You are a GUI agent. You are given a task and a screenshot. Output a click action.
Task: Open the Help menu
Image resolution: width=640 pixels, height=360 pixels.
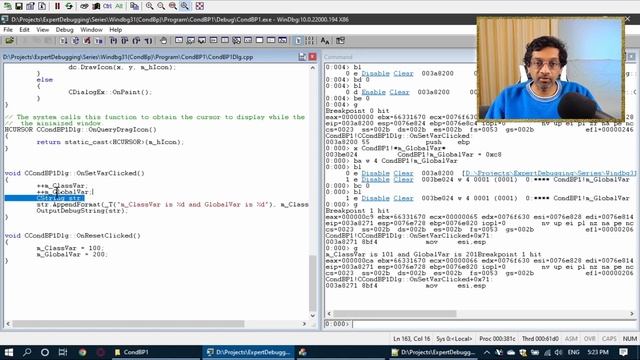[116, 30]
